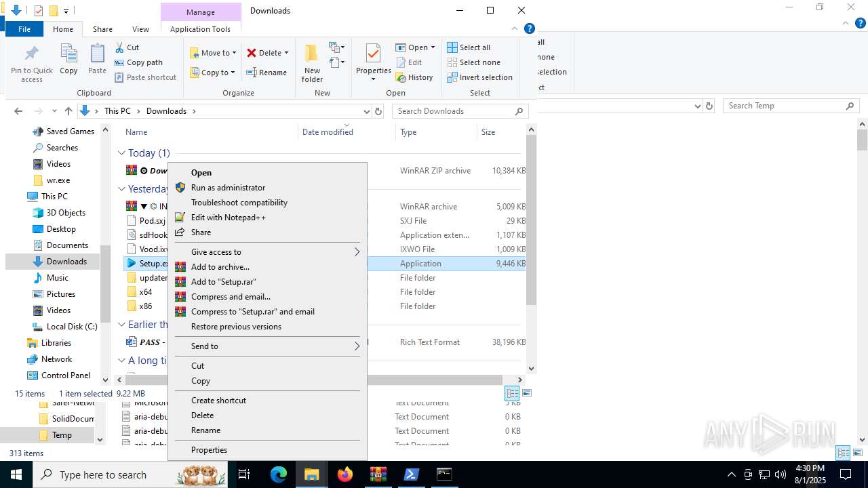Open the ribbon Help question mark
Viewport: 868px width, 488px height.
530,28
